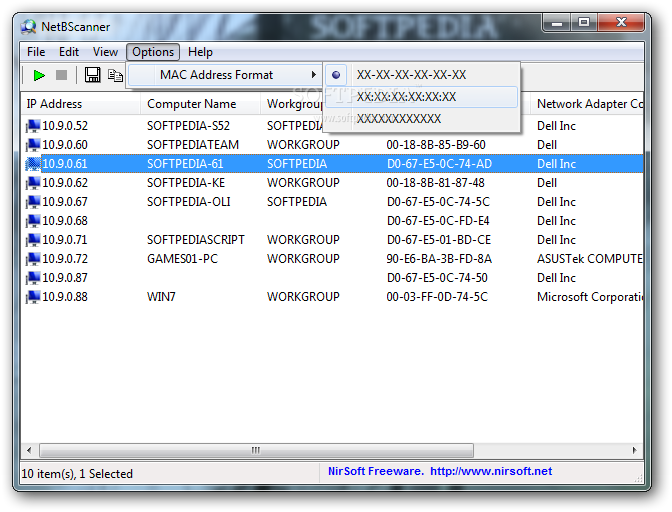Viewport: 672px width, 512px height.
Task: Click MAC address 00-18-8B-85-B9-60
Action: [x=436, y=145]
